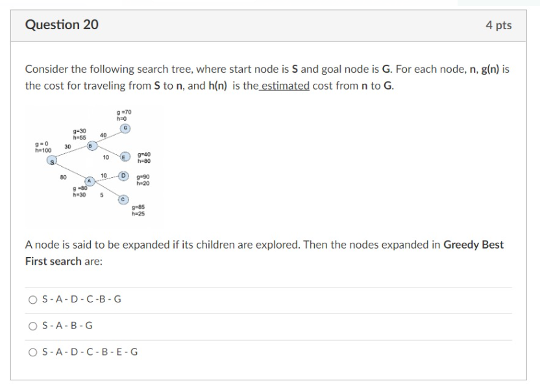Click the underlined word estimated

click(x=285, y=86)
